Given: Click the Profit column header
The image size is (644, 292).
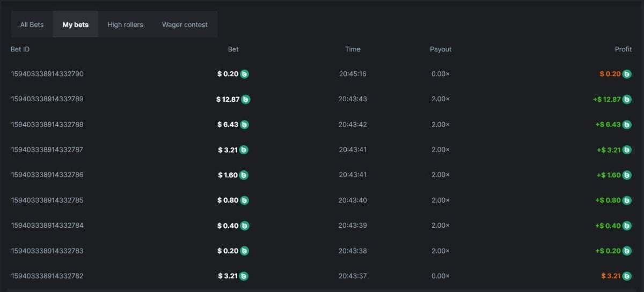Looking at the screenshot, I should coord(623,49).
